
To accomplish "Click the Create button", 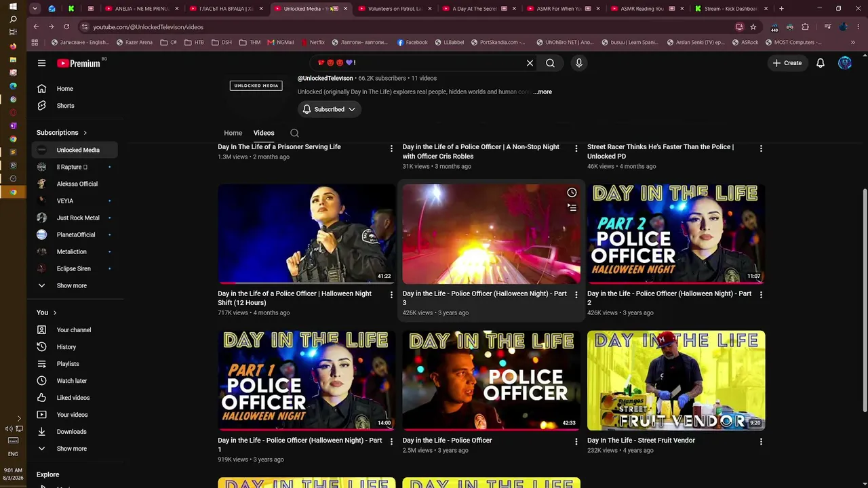I will 787,63.
